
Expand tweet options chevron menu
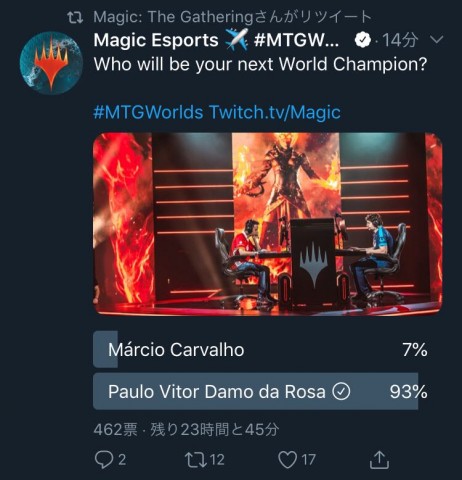(x=436, y=40)
